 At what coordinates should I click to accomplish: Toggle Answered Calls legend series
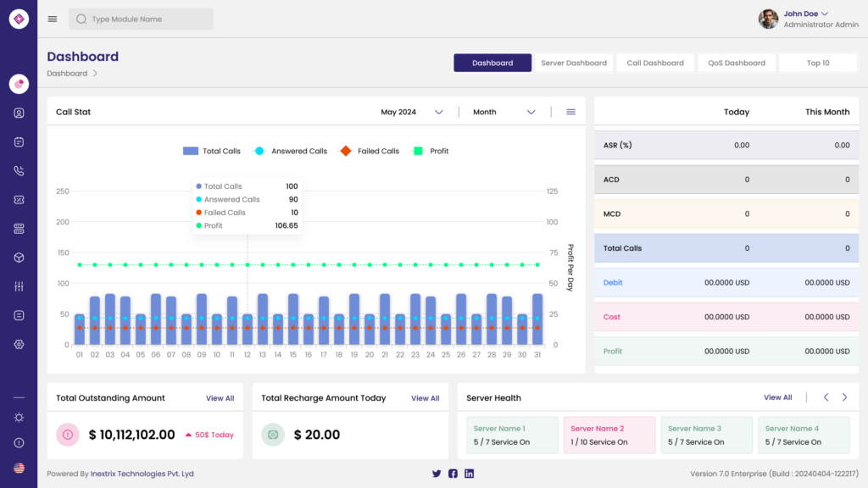[x=291, y=151]
